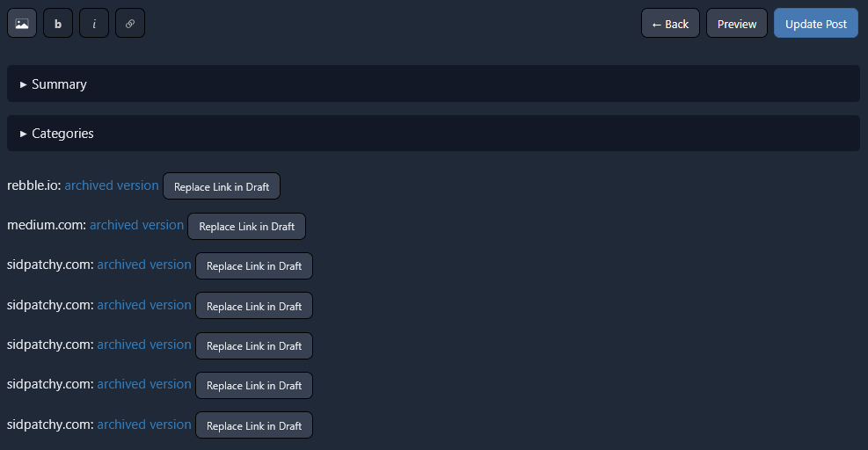Click the insert image icon
The height and width of the screenshot is (450, 868).
22,24
